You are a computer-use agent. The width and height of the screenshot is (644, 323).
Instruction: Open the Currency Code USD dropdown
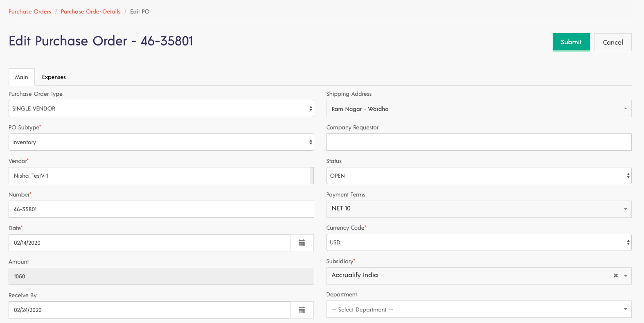click(x=479, y=242)
